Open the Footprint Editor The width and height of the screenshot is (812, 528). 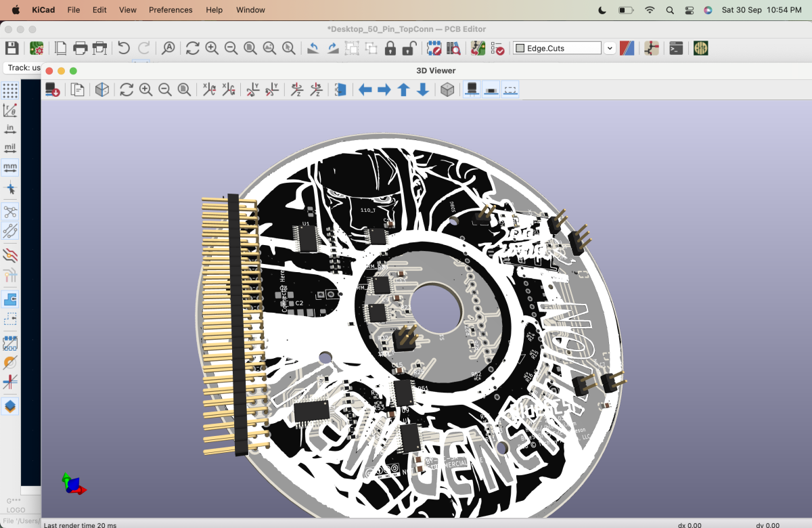pos(434,48)
